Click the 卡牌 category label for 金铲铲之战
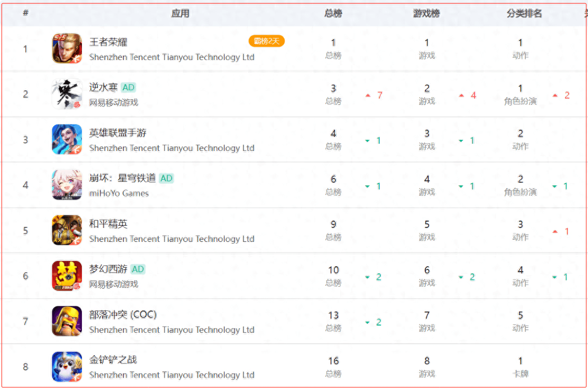Screen dimensions: 588x389 520,373
